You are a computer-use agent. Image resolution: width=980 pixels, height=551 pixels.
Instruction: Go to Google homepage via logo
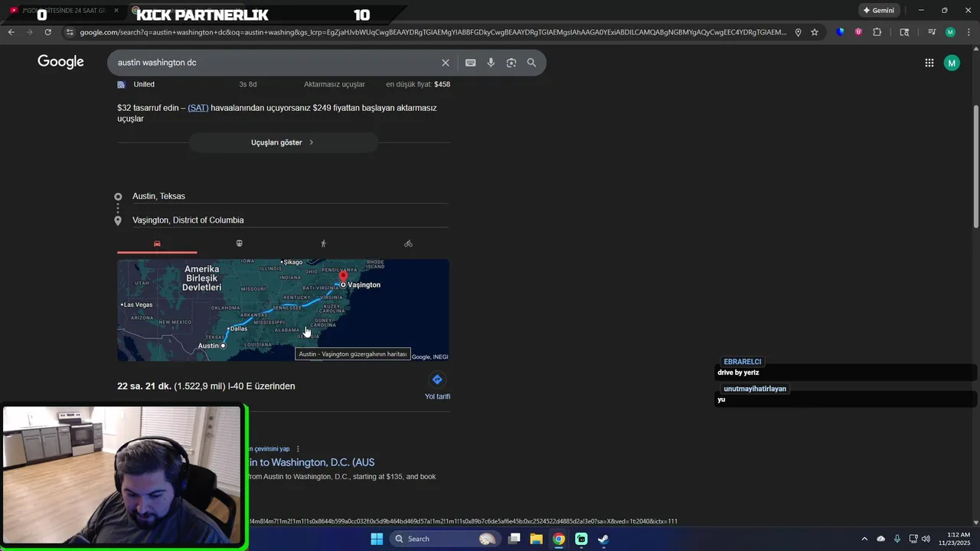[x=60, y=62]
